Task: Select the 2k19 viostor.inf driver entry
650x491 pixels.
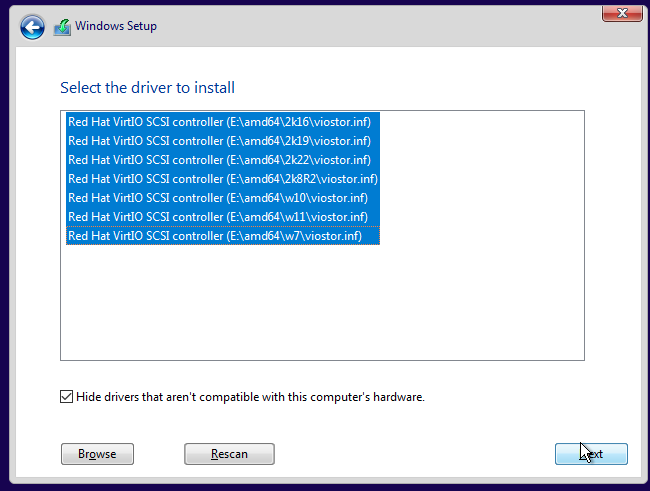Action: [x=219, y=141]
